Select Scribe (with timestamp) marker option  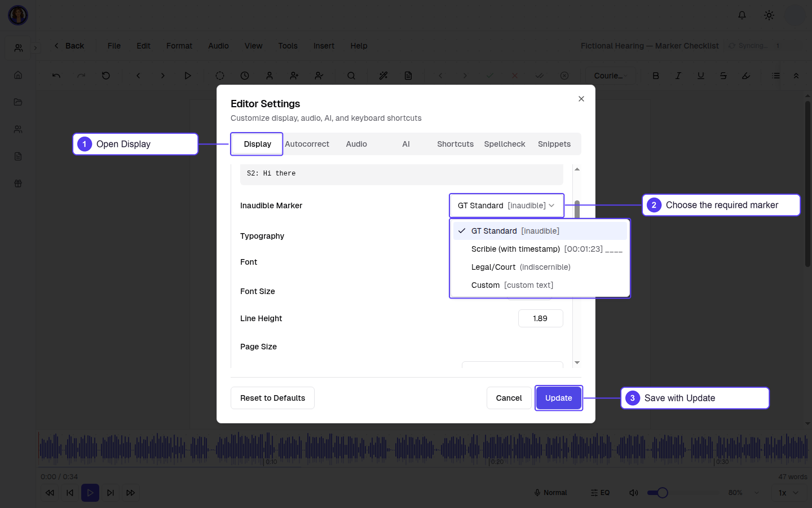540,249
